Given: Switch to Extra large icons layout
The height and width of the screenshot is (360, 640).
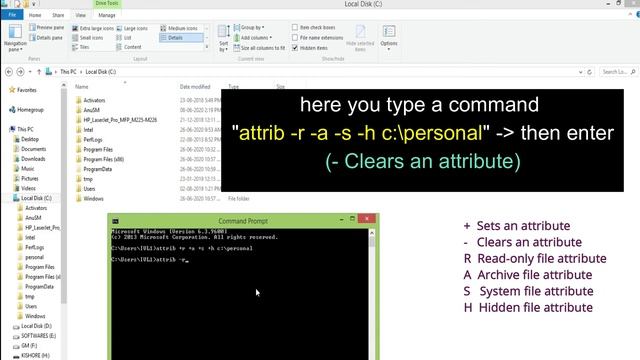Looking at the screenshot, I should (93, 28).
